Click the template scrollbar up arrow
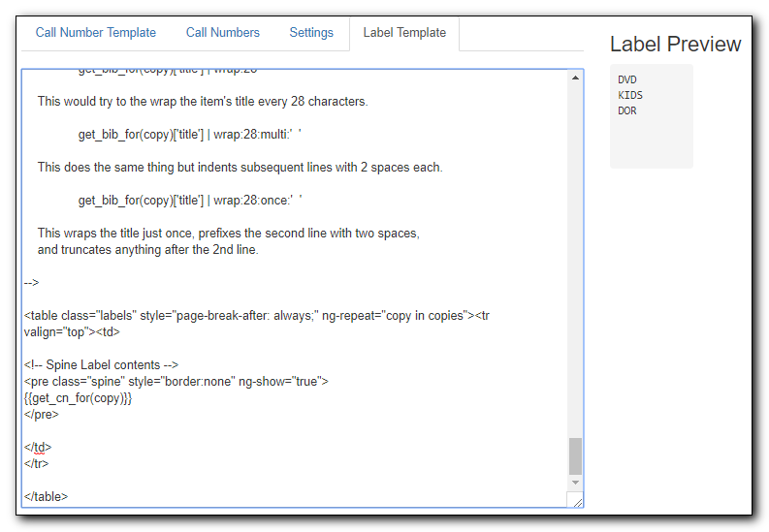The height and width of the screenshot is (532, 769). (x=575, y=78)
